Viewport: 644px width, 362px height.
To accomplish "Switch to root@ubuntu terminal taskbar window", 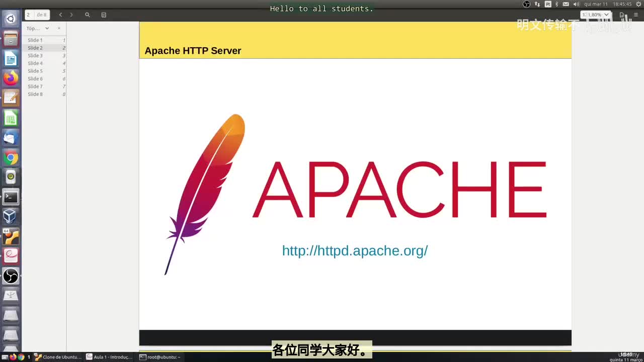I will [x=160, y=357].
